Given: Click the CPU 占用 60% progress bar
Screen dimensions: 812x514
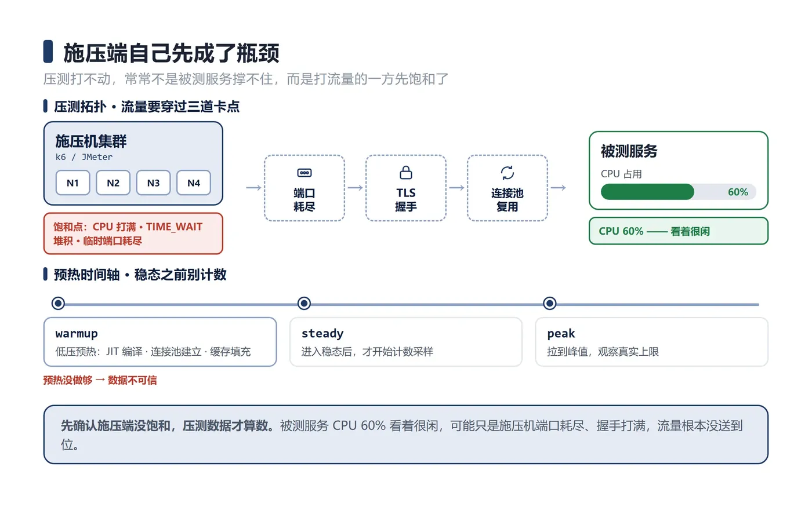Looking at the screenshot, I should click(679, 192).
